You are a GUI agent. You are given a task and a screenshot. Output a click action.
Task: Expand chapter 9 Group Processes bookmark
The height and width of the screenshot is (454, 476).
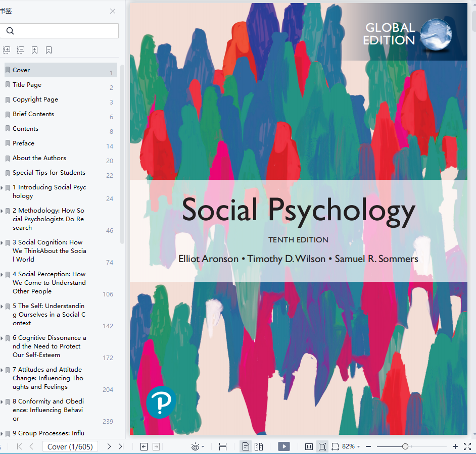2,434
